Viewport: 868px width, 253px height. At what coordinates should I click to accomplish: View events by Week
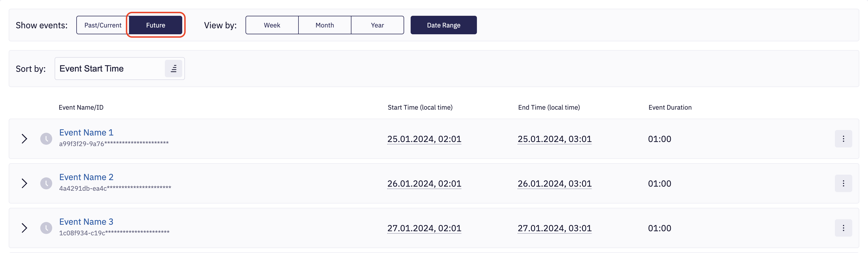272,25
